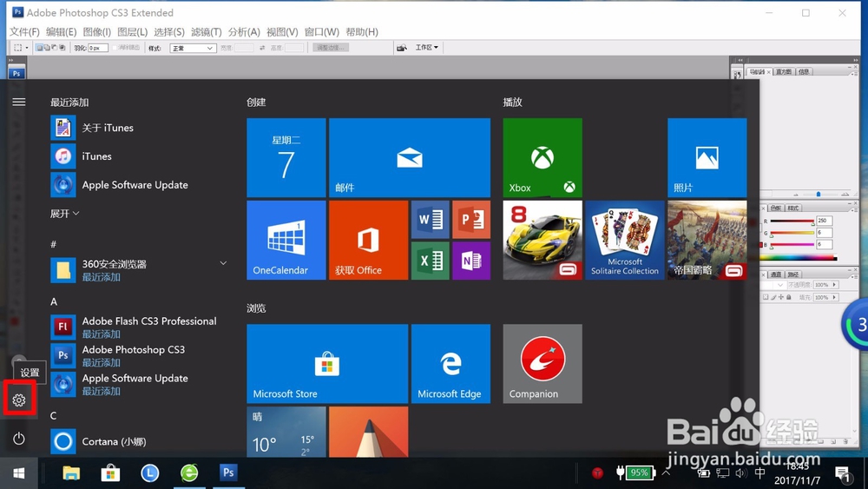This screenshot has width=868, height=489.
Task: Click the 羽化 feather input field
Action: click(x=98, y=48)
